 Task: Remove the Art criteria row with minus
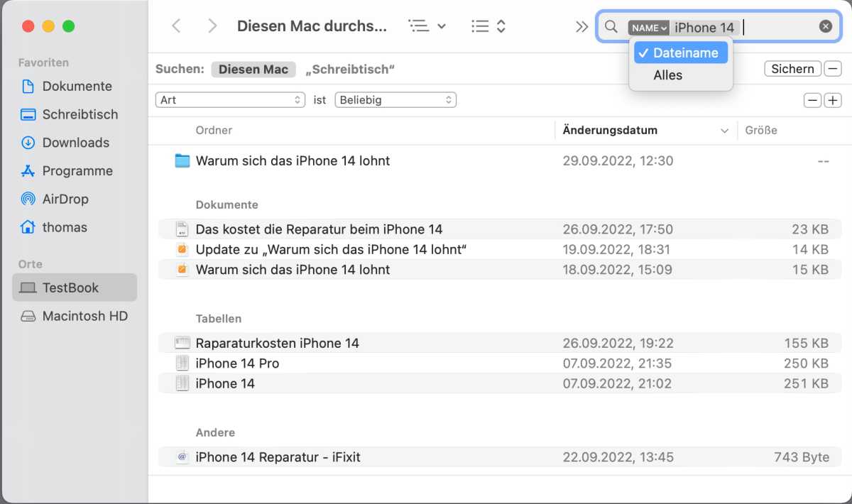pos(813,100)
